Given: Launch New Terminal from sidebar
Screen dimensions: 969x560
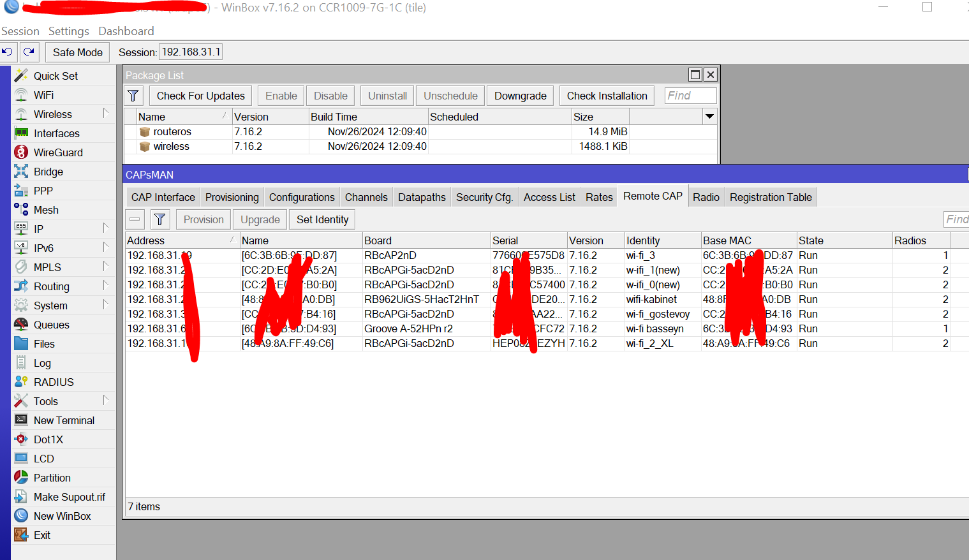Looking at the screenshot, I should point(64,420).
